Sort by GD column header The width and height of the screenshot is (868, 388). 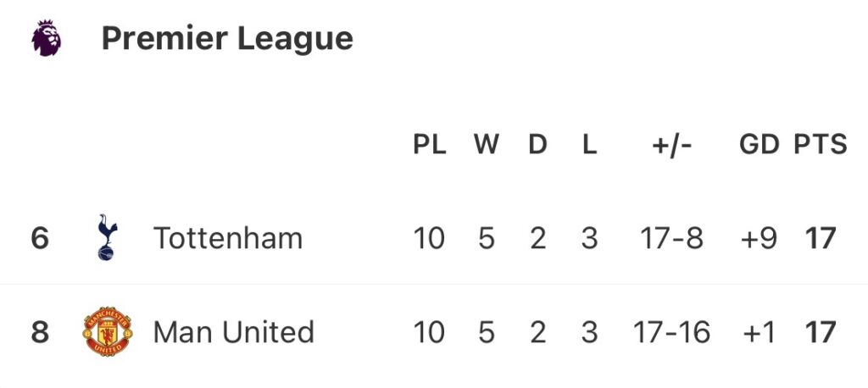pos(759,145)
